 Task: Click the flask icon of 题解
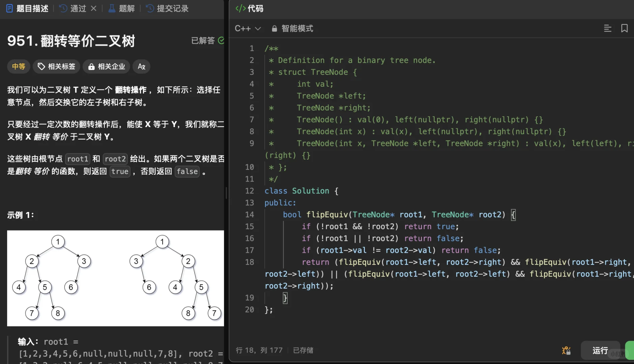[112, 8]
